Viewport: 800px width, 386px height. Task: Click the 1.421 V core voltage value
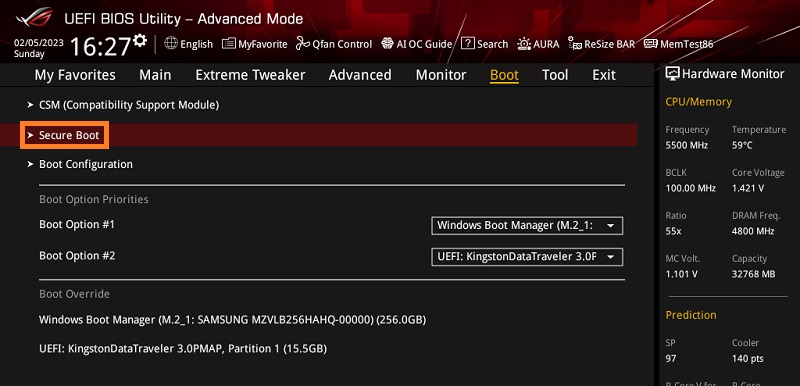click(747, 188)
